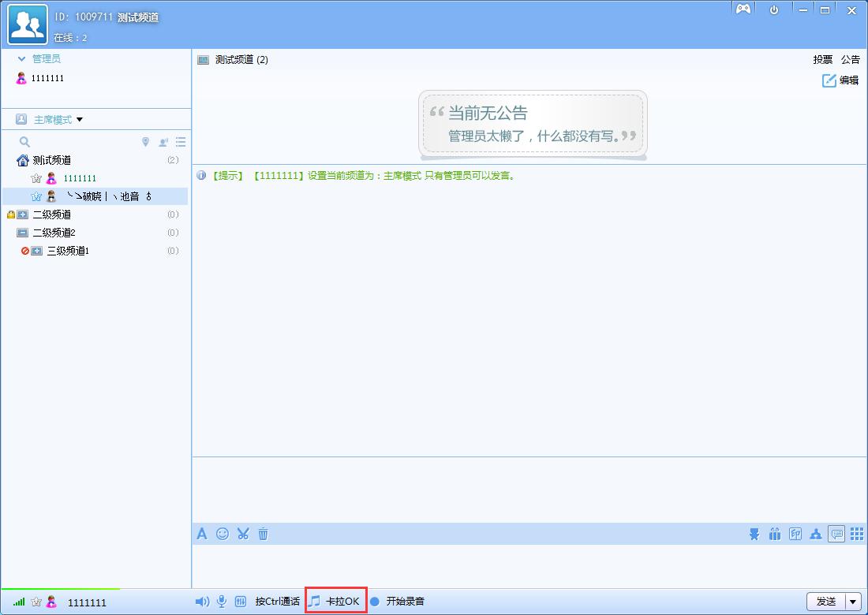Screen dimensions: 868x615
Task: Click the stamp 印 icon
Action: point(795,534)
